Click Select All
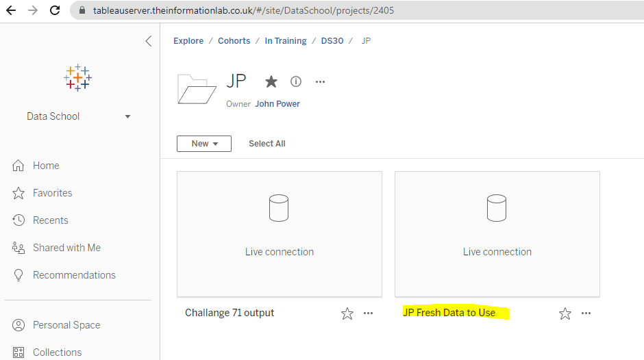This screenshot has height=360, width=644. [267, 144]
